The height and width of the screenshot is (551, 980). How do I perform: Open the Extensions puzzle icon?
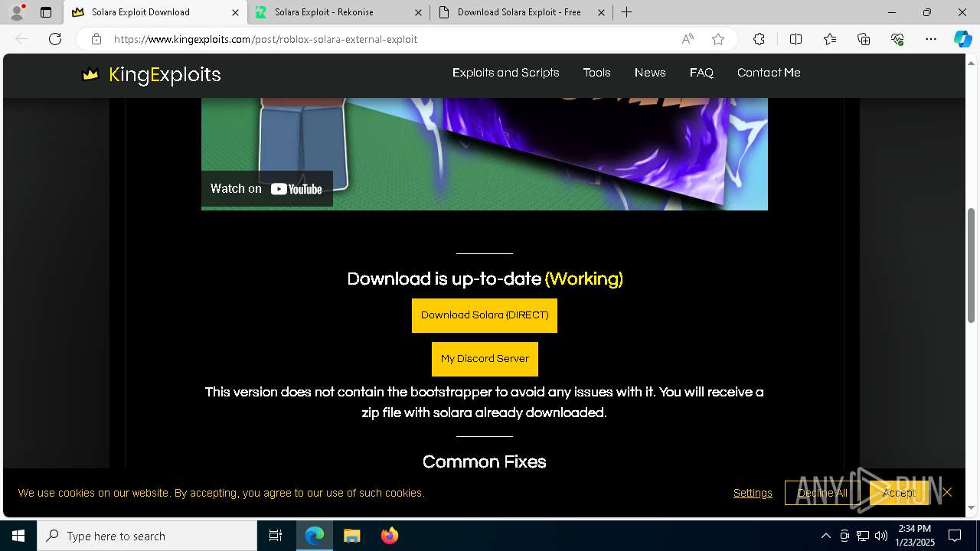tap(759, 39)
